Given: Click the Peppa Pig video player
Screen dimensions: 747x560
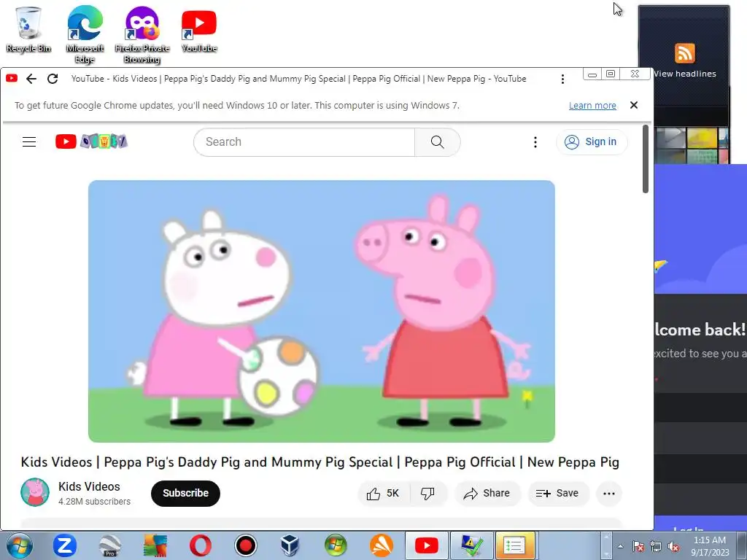Looking at the screenshot, I should click(x=322, y=311).
